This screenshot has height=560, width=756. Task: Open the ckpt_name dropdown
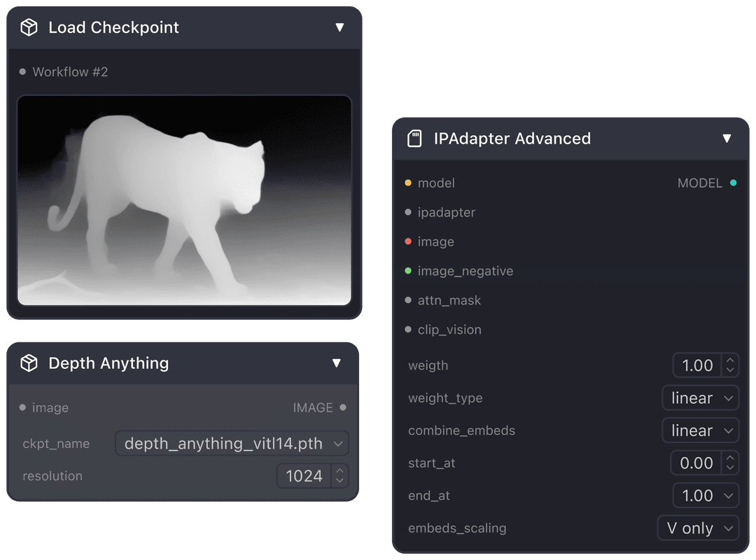coord(232,443)
